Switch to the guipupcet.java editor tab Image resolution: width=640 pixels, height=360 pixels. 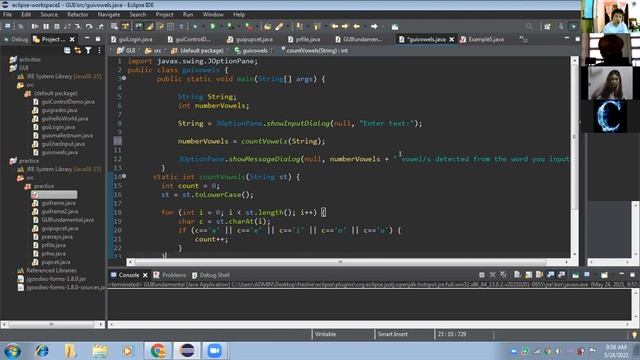pyautogui.click(x=250, y=39)
